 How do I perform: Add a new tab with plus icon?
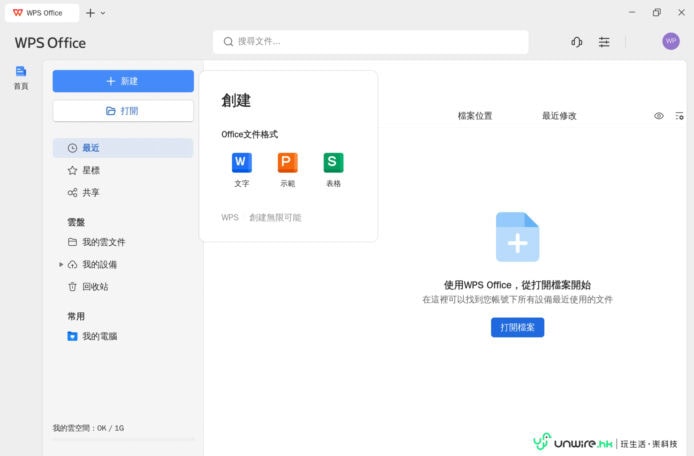[90, 13]
